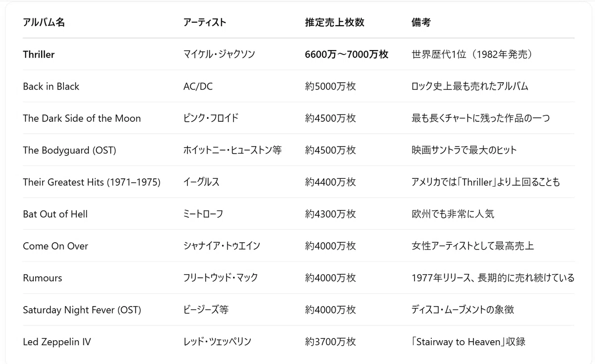Click the アーティスト column header
The width and height of the screenshot is (595, 364).
pos(204,22)
